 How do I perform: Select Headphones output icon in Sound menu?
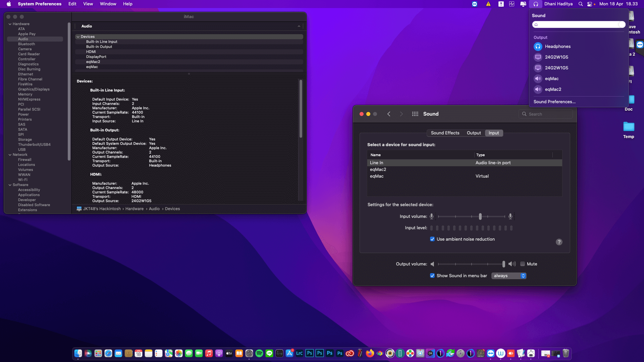[x=538, y=47]
